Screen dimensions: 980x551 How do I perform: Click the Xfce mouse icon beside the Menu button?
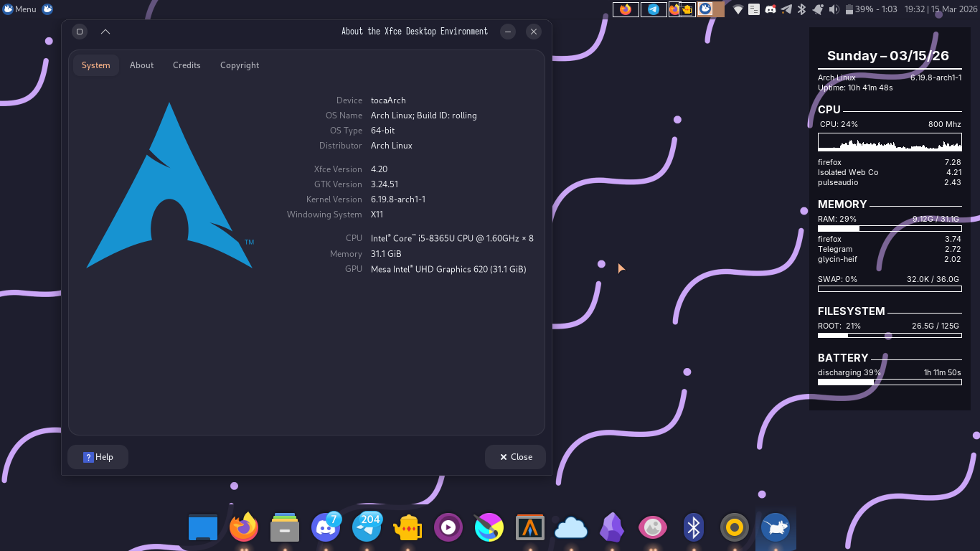point(47,9)
